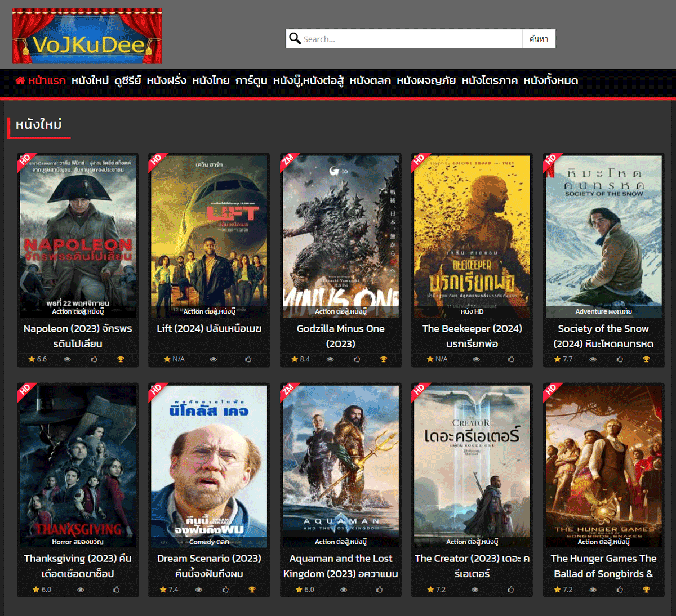The height and width of the screenshot is (616, 676).
Task: Click eye icon under Thanksgiving (2023)
Action: [x=81, y=590]
